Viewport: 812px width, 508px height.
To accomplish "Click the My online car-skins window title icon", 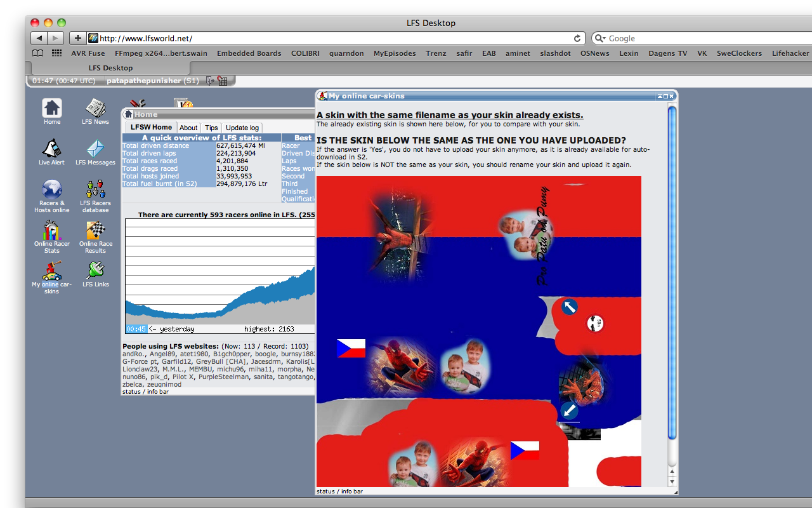I will (322, 96).
